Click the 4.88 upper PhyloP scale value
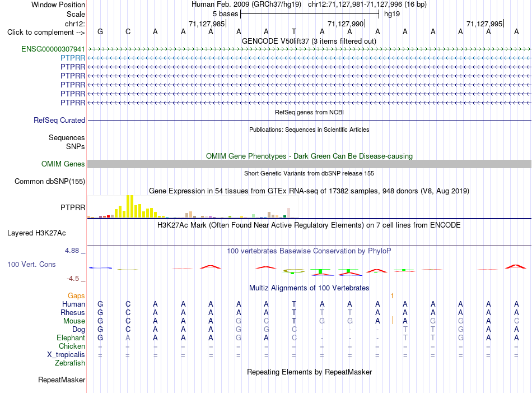This screenshot has height=393, width=532. click(x=72, y=251)
